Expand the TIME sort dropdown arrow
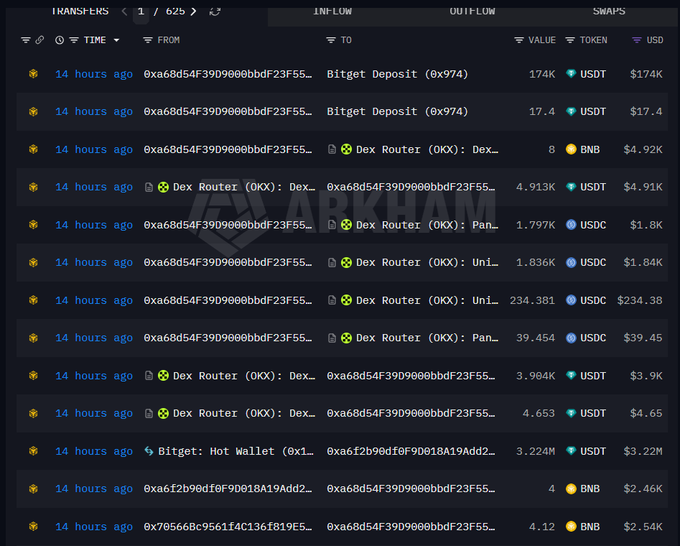The width and height of the screenshot is (680, 546). pyautogui.click(x=116, y=40)
